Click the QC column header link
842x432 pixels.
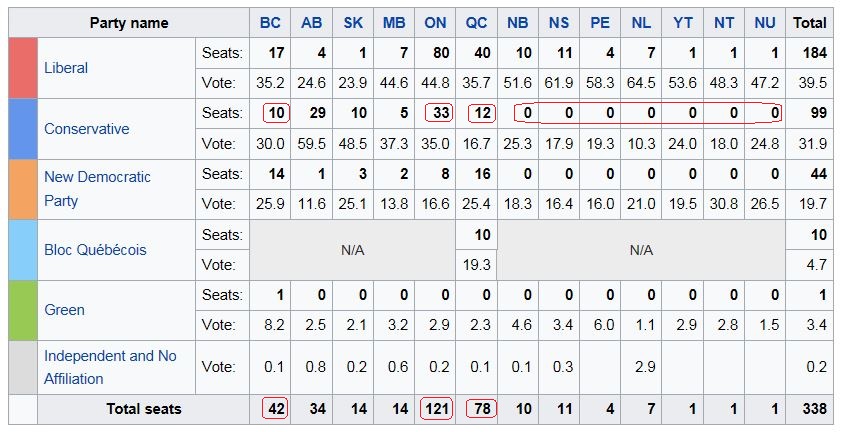click(x=477, y=23)
